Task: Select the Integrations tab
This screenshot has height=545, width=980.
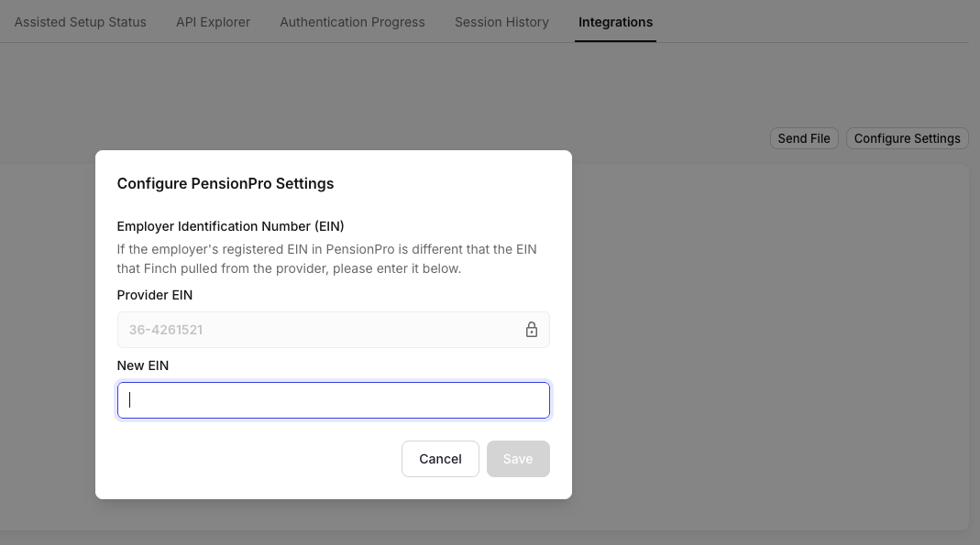Action: (616, 22)
